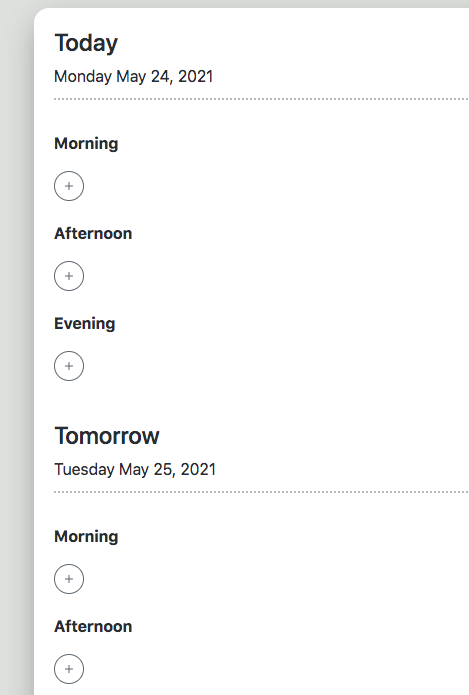Click the Morning label under Today
Screen dimensions: 469x695
tap(86, 144)
